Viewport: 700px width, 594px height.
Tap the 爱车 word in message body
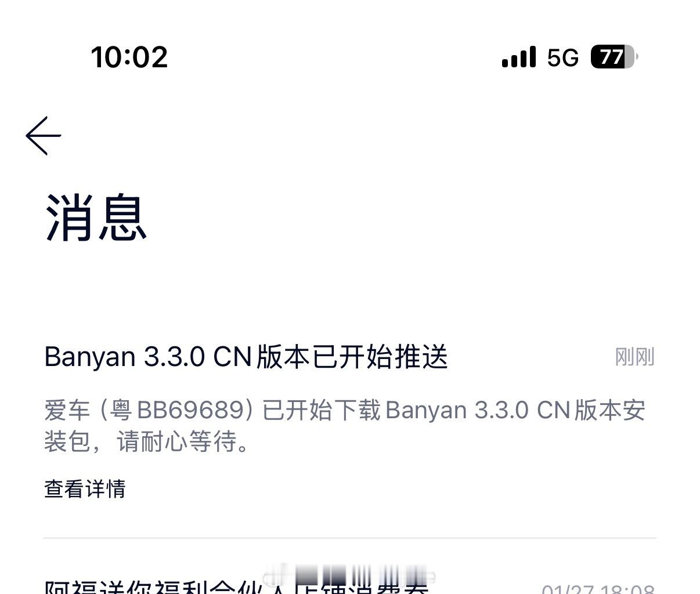pyautogui.click(x=67, y=410)
